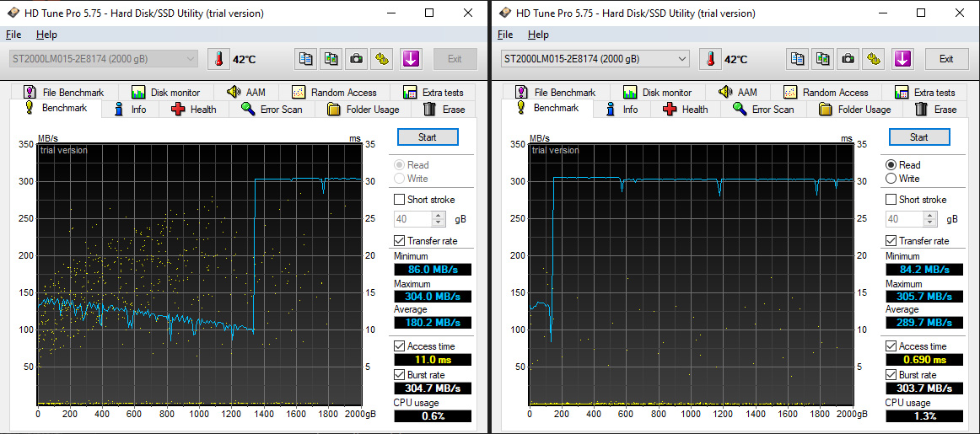The height and width of the screenshot is (434, 980).
Task: Open AAM tab in left window
Action: (246, 93)
